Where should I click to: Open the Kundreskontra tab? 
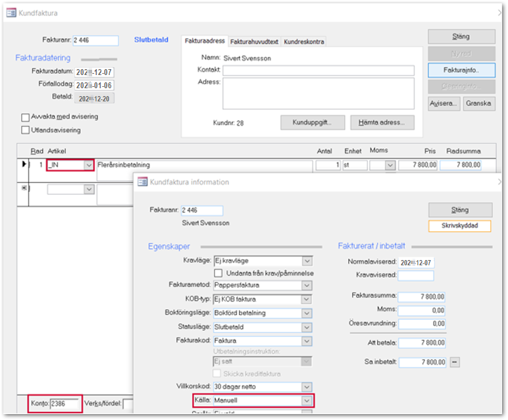coord(304,41)
